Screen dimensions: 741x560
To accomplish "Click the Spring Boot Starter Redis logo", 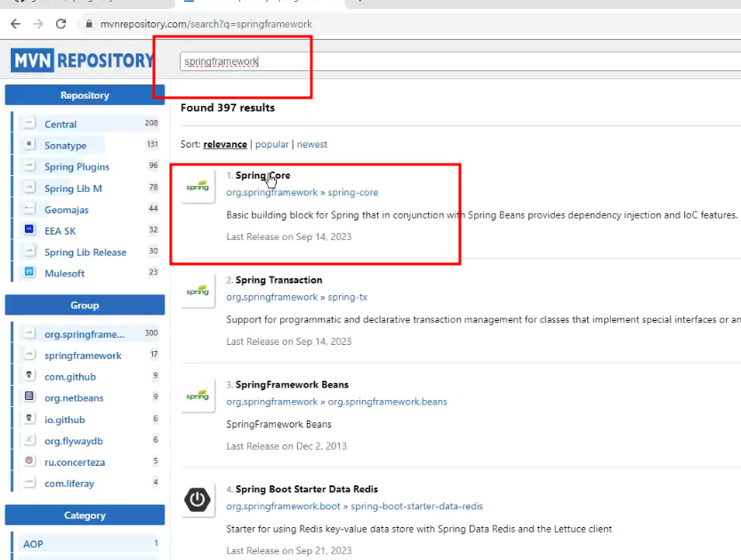I will (x=197, y=500).
